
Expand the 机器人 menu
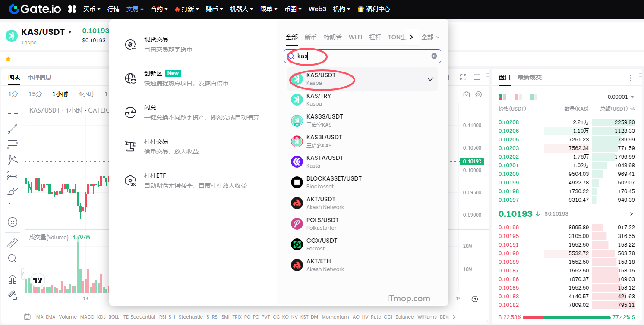click(x=242, y=9)
